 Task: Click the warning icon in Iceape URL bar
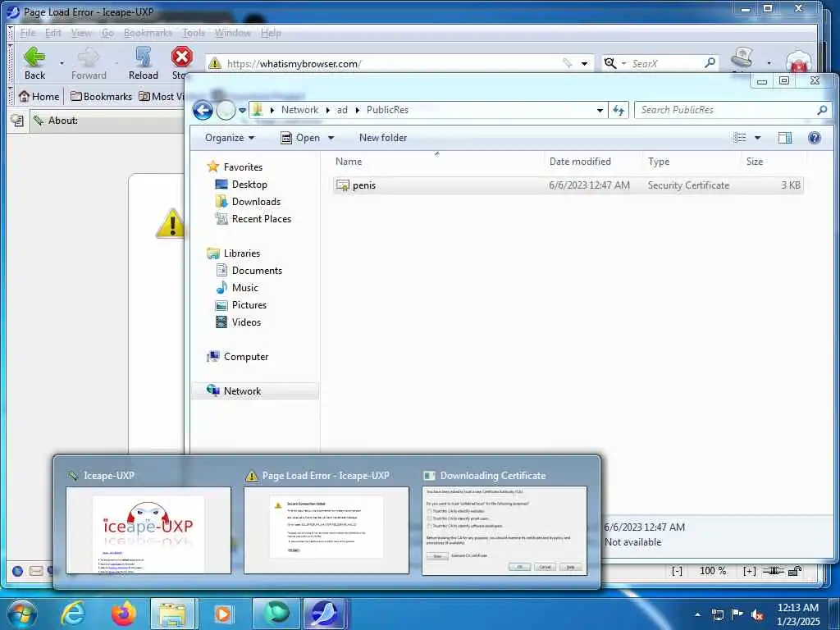coord(215,63)
